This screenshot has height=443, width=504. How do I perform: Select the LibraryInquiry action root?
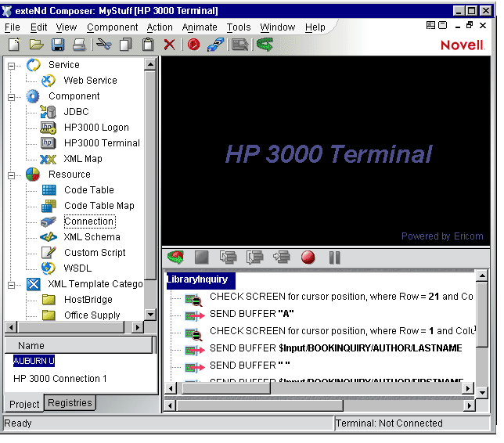pos(200,279)
